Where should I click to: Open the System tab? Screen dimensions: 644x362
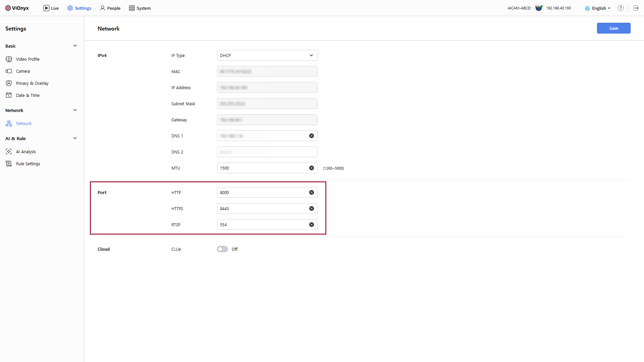[x=140, y=8]
